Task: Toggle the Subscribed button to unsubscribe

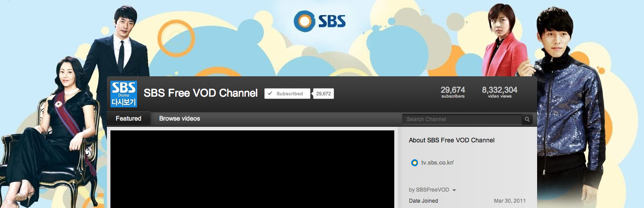Action: (287, 94)
